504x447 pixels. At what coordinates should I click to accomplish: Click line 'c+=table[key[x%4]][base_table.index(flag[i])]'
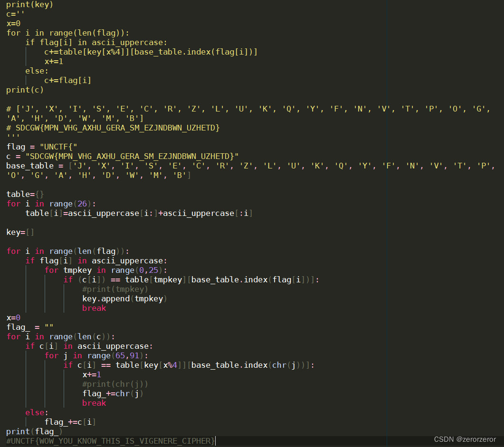click(x=151, y=52)
